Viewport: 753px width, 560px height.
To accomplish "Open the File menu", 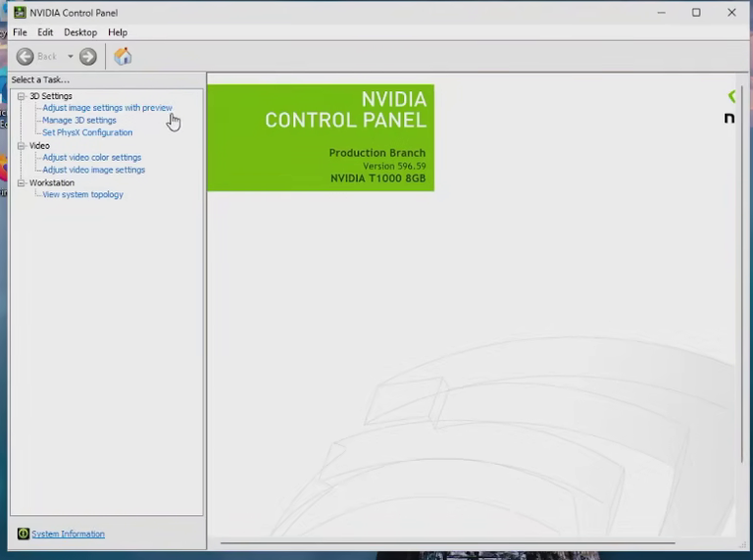I will 20,32.
